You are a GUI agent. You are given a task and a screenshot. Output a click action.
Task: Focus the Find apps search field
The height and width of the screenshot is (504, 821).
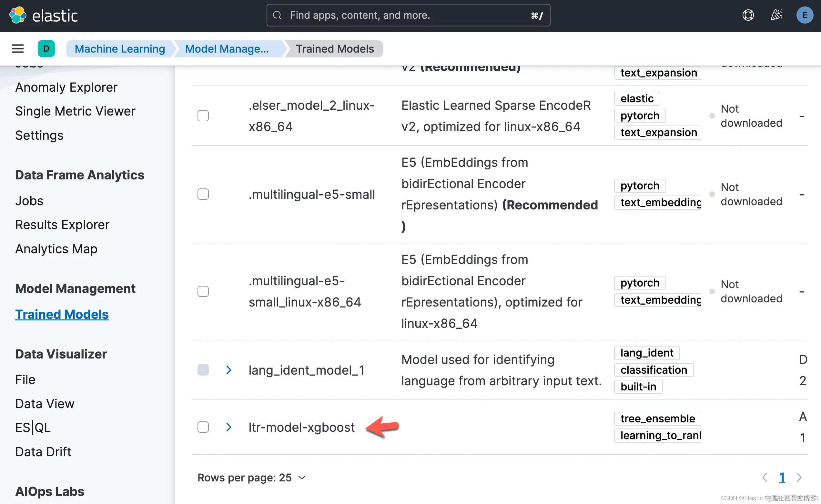click(408, 15)
